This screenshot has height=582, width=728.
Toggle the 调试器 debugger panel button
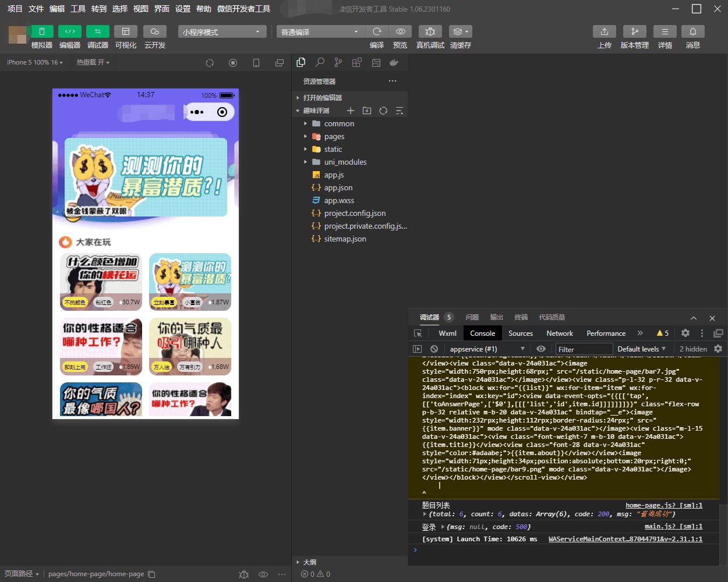pyautogui.click(x=97, y=31)
